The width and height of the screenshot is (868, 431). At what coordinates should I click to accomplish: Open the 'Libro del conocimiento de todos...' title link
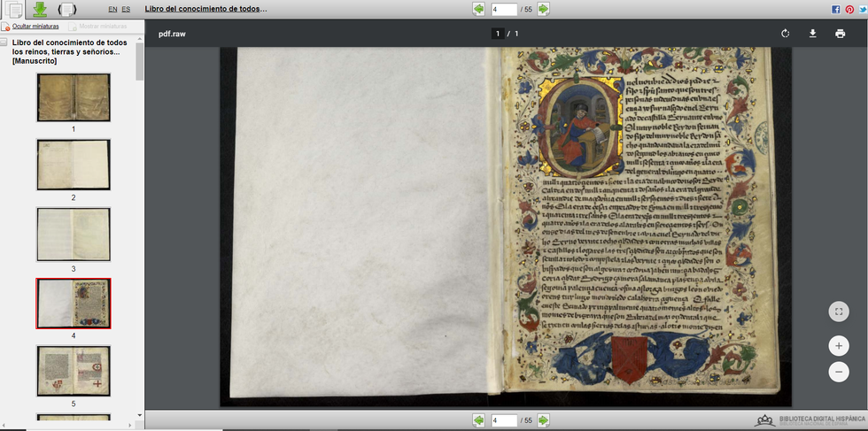(205, 9)
